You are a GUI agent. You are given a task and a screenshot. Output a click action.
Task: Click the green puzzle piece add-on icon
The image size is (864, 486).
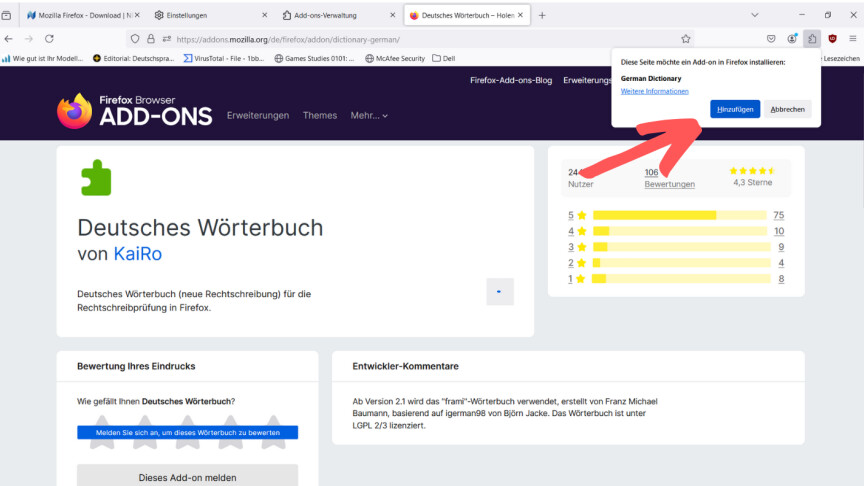pos(96,177)
